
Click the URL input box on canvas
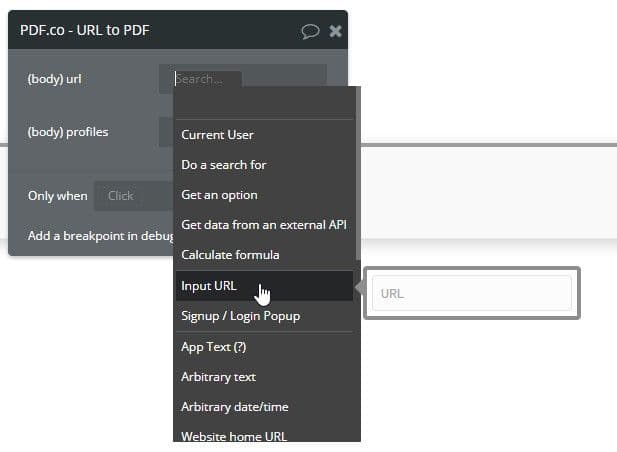[x=471, y=294]
